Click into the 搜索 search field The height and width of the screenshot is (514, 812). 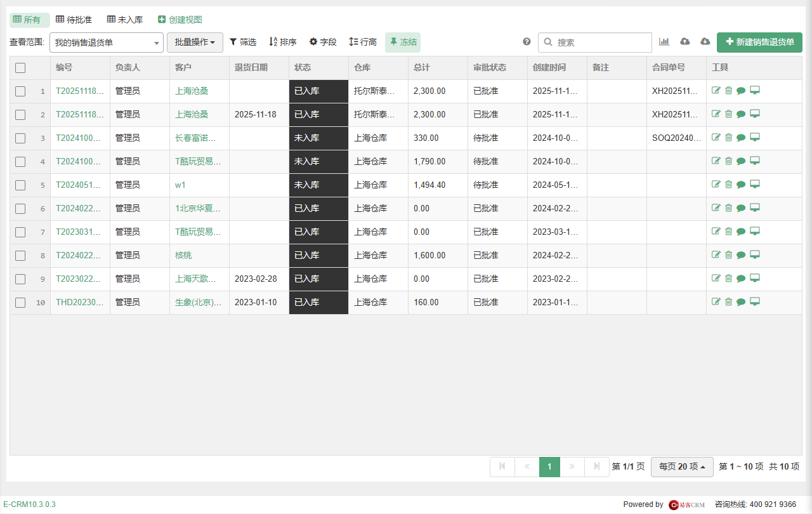[595, 43]
